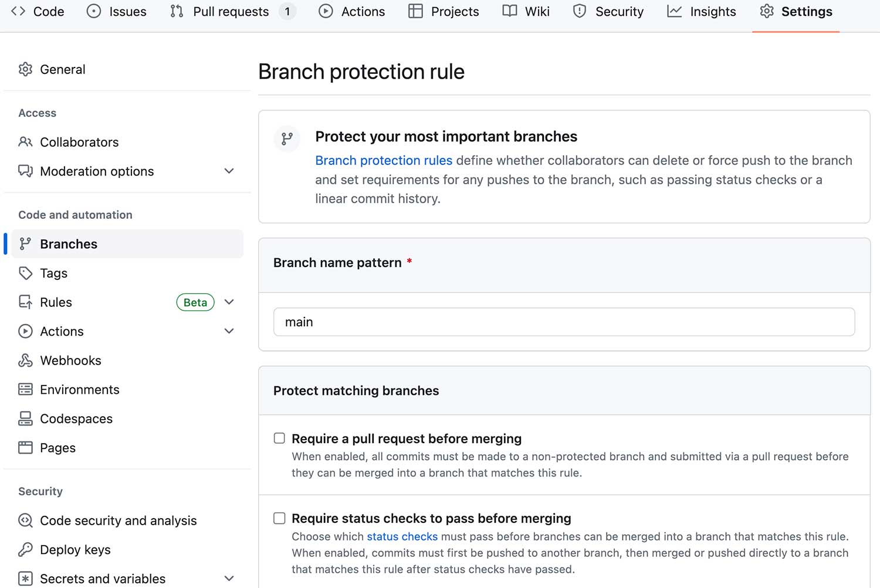Enable Require a pull request before merging
This screenshot has width=880, height=588.
click(x=279, y=438)
